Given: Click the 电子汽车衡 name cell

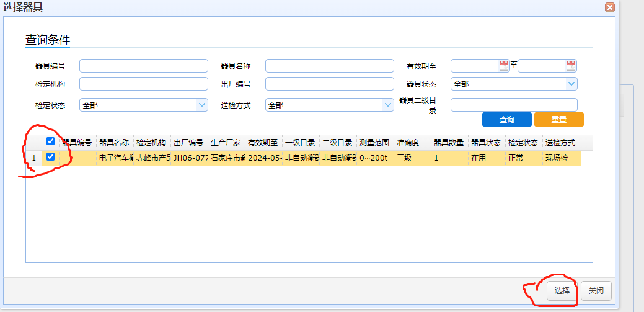Looking at the screenshot, I should [x=115, y=158].
